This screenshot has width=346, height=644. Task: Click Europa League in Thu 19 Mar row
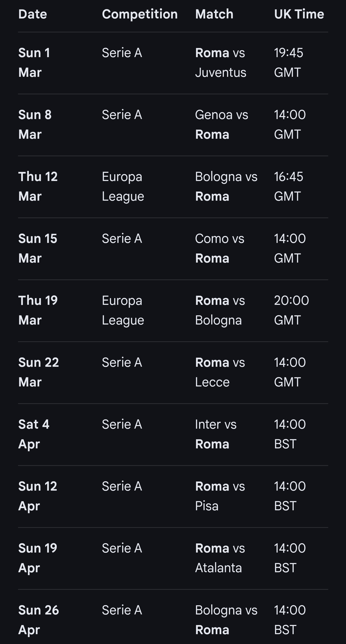pyautogui.click(x=123, y=310)
